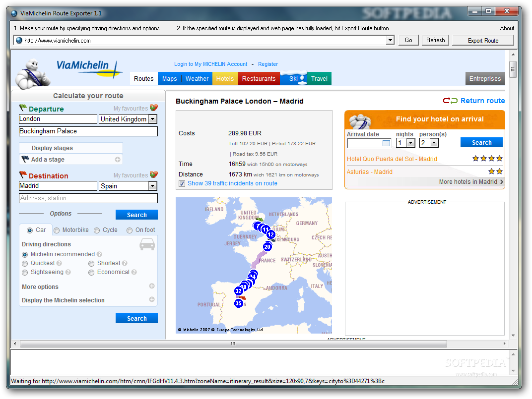Screen dimensions: 532x399
Task: Click the app icon in title bar
Action: [x=14, y=13]
